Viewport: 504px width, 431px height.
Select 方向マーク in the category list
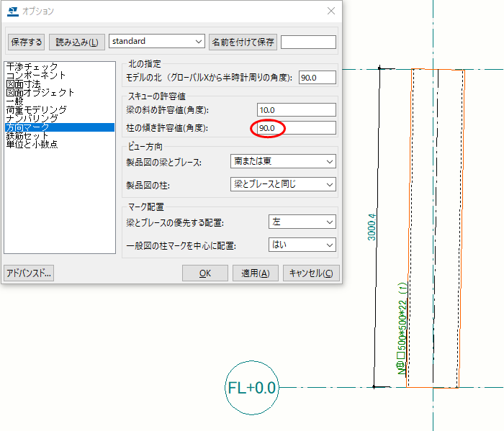(60, 127)
